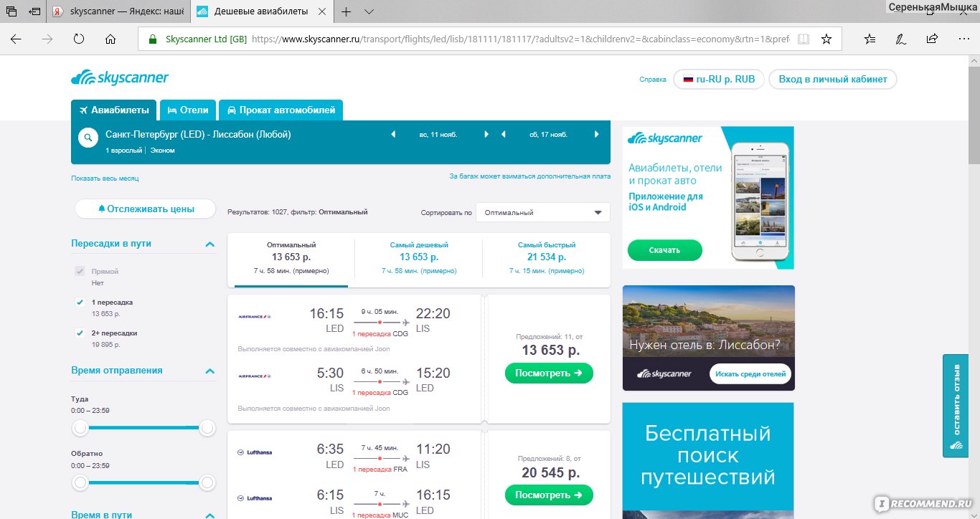Toggle the 2+ пересадки checkbox
The height and width of the screenshot is (519, 980).
[80, 333]
